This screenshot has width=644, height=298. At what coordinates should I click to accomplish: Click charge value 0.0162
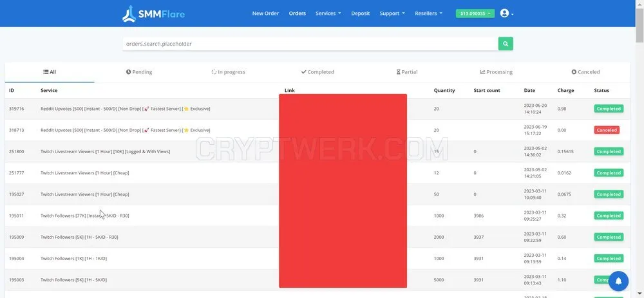(564, 172)
